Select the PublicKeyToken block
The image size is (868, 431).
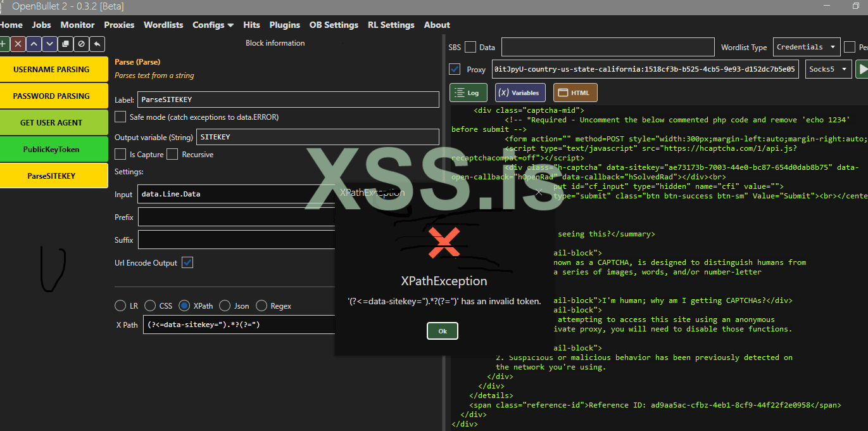click(54, 149)
